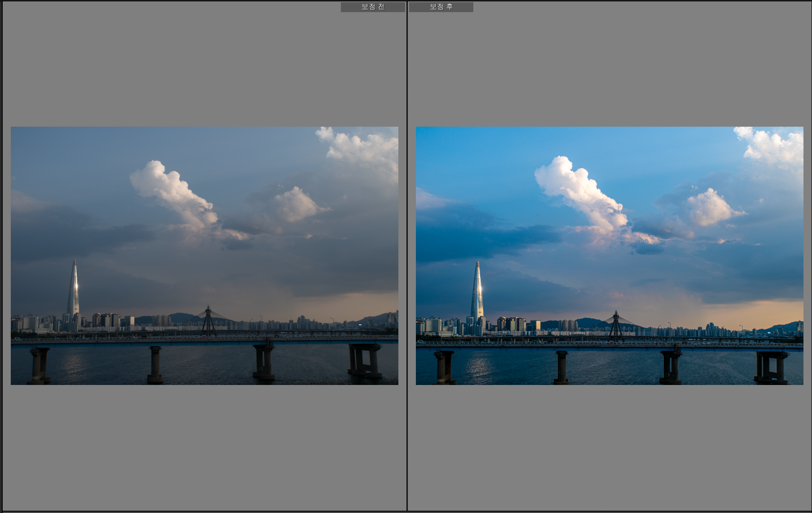812x513 pixels.
Task: Click the small right-side cloud in after photo
Action: (x=711, y=208)
